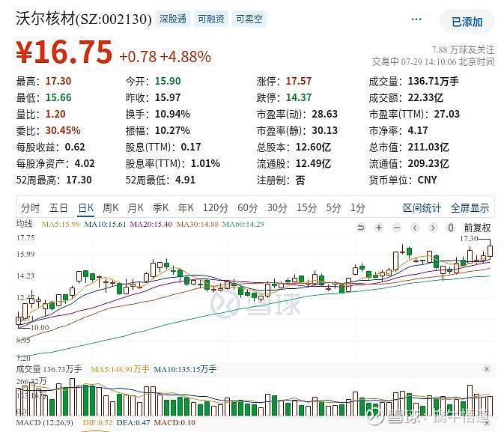Click the 跌停 value 14.37
504x432 pixels.
[299, 97]
